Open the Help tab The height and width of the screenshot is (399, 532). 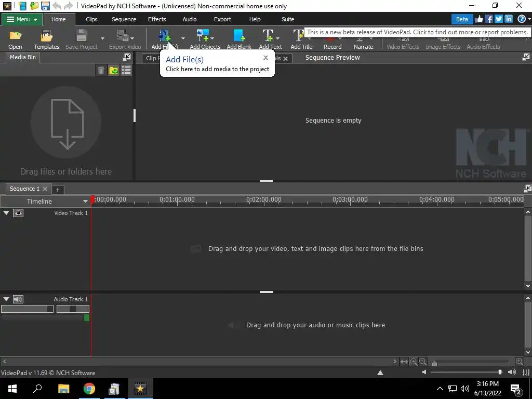pyautogui.click(x=255, y=19)
